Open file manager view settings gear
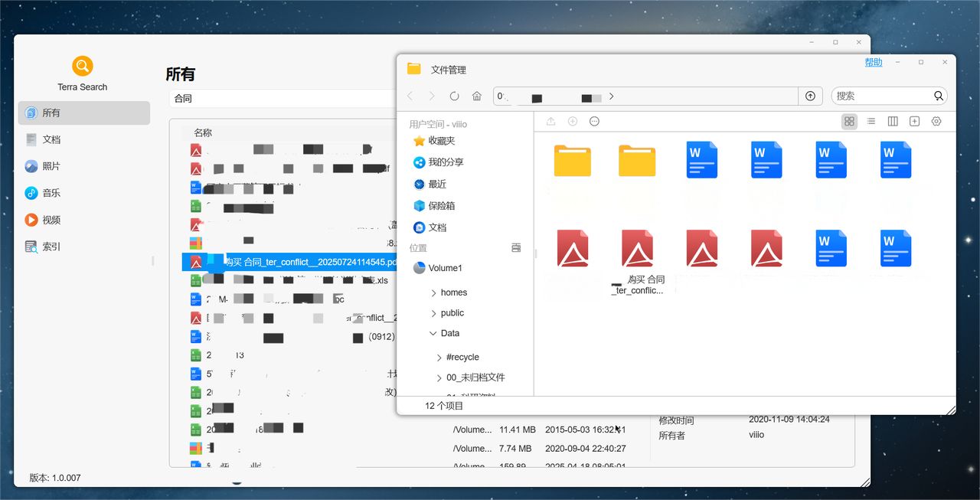This screenshot has width=980, height=500. pyautogui.click(x=936, y=122)
